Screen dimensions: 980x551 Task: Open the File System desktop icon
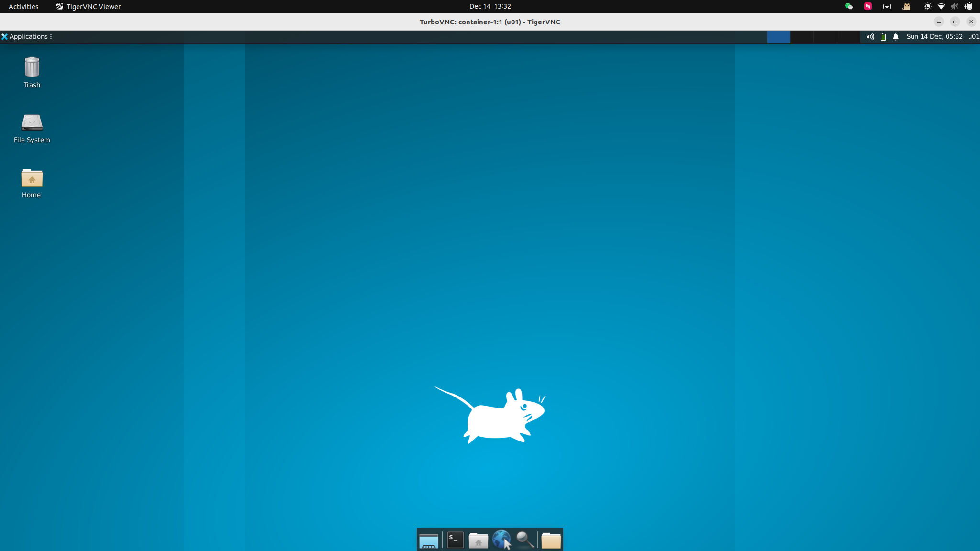click(x=32, y=128)
